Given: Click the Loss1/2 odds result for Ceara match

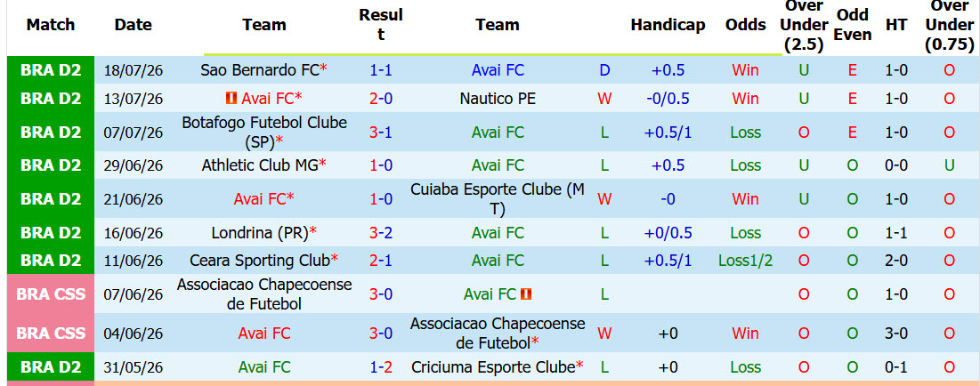Looking at the screenshot, I should [x=746, y=261].
